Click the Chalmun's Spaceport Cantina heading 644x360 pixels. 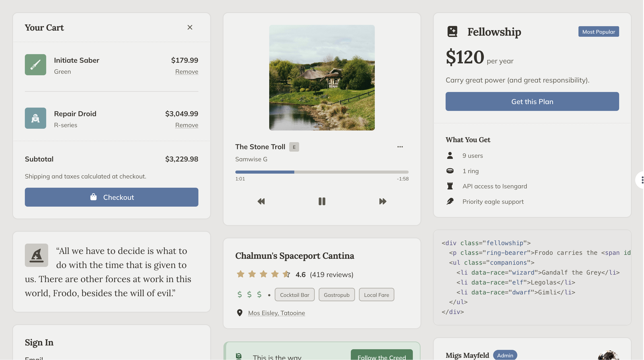295,256
